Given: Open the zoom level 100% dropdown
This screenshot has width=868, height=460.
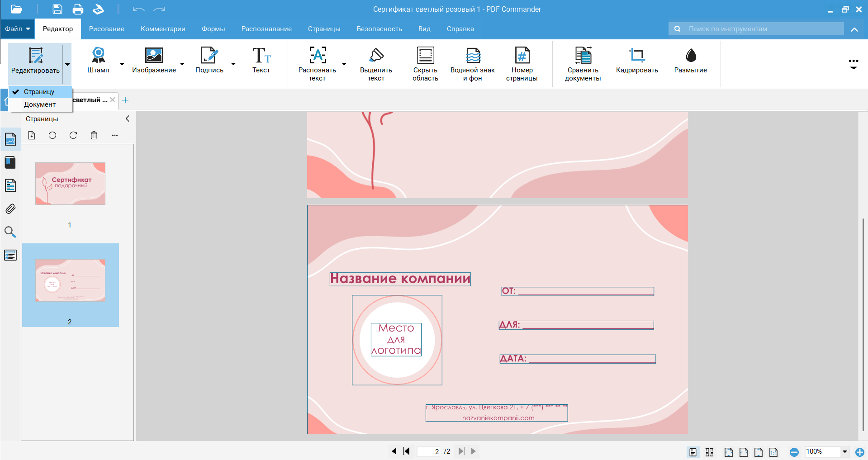Looking at the screenshot, I should click(844, 451).
